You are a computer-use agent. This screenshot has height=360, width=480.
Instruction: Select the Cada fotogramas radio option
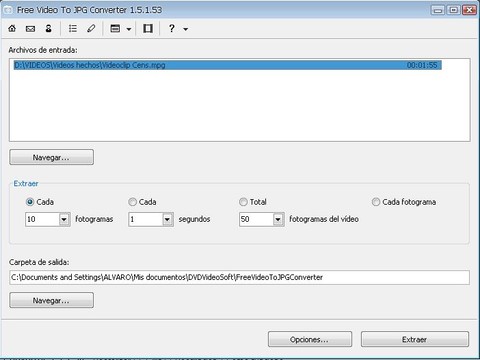pos(30,202)
